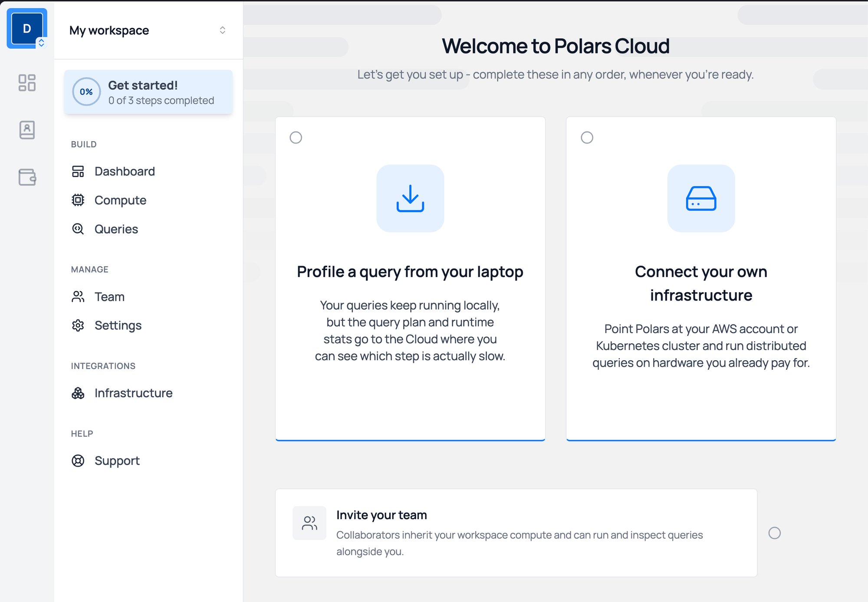This screenshot has height=602, width=868.
Task: Click the Infrastructure cubes icon
Action: 78,393
